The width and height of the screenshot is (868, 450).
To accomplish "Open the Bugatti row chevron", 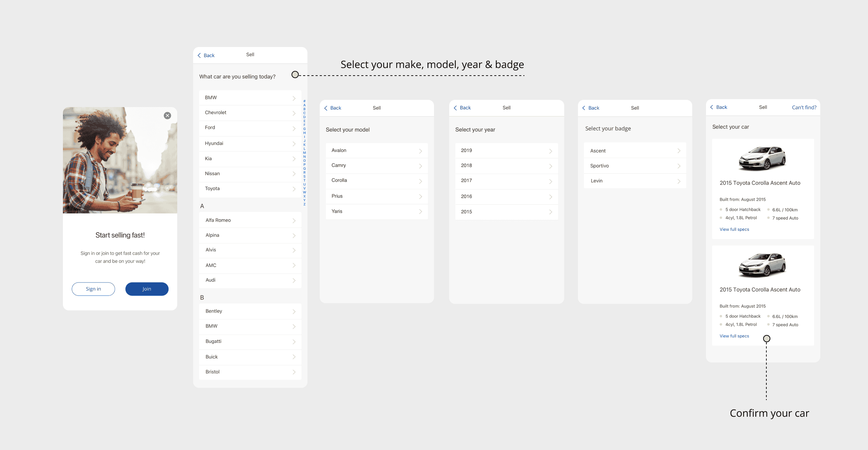I will point(294,342).
